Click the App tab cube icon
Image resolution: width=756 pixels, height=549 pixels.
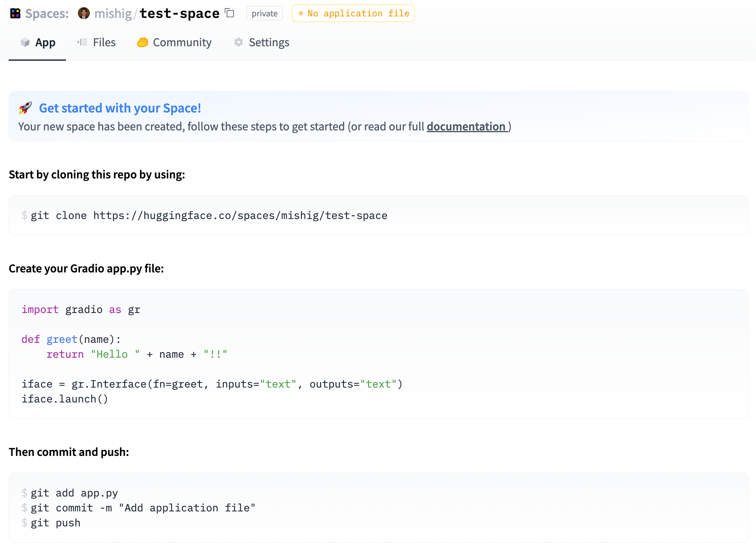point(25,42)
